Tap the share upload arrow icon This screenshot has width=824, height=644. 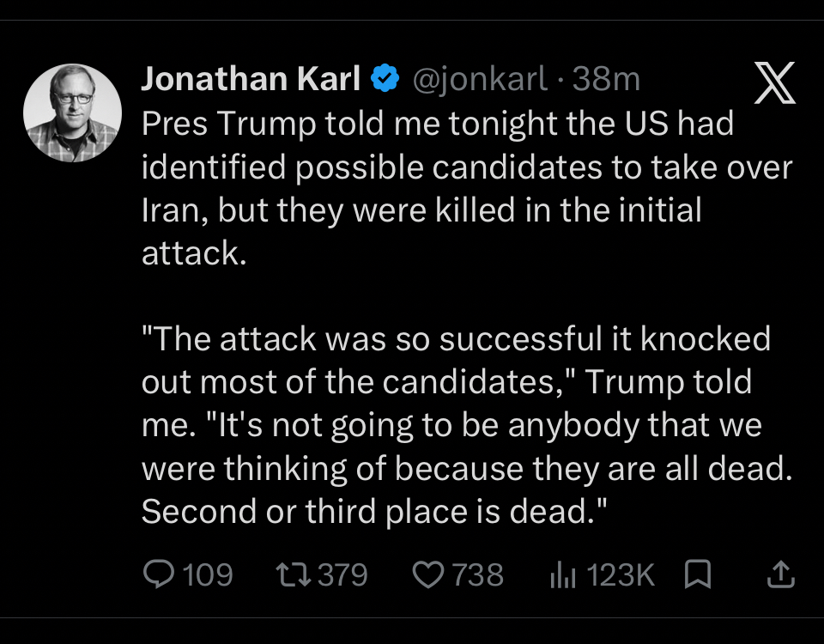(779, 574)
